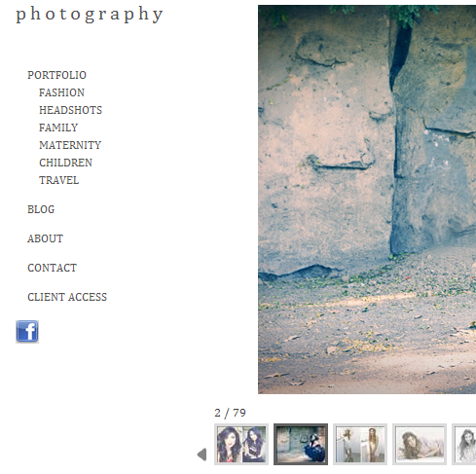Click the photography site title
The width and height of the screenshot is (476, 474).
tap(90, 15)
